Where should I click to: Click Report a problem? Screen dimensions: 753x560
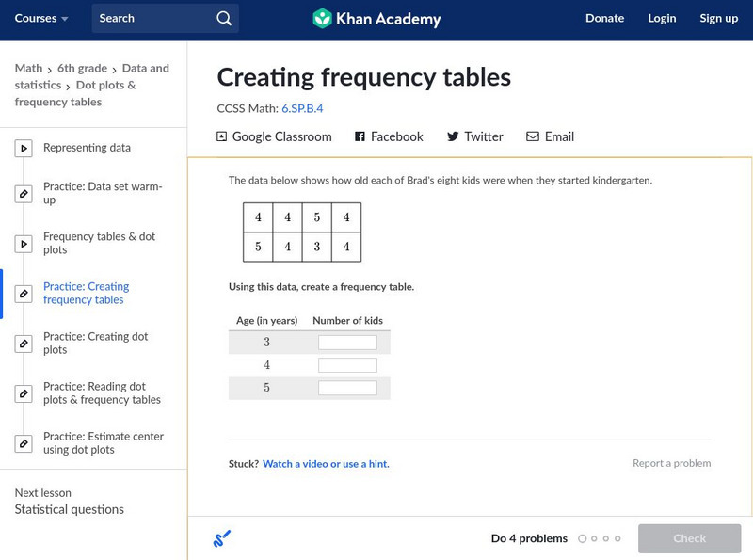(x=671, y=463)
